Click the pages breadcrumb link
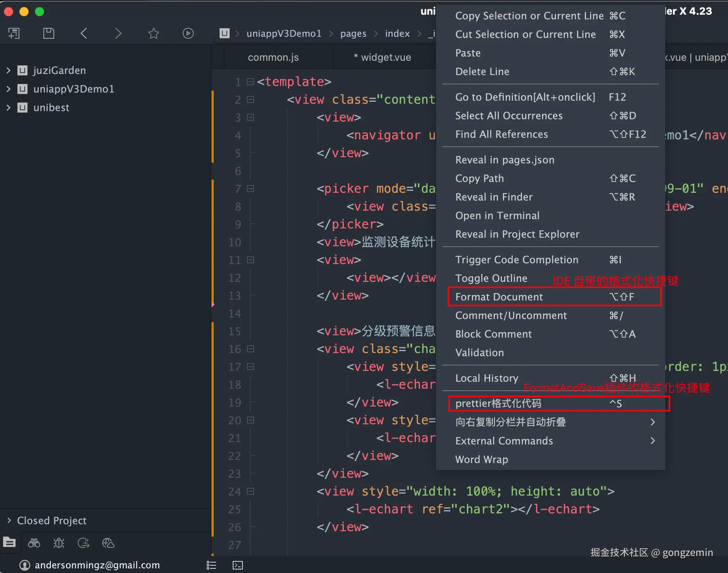This screenshot has width=728, height=573. (353, 34)
